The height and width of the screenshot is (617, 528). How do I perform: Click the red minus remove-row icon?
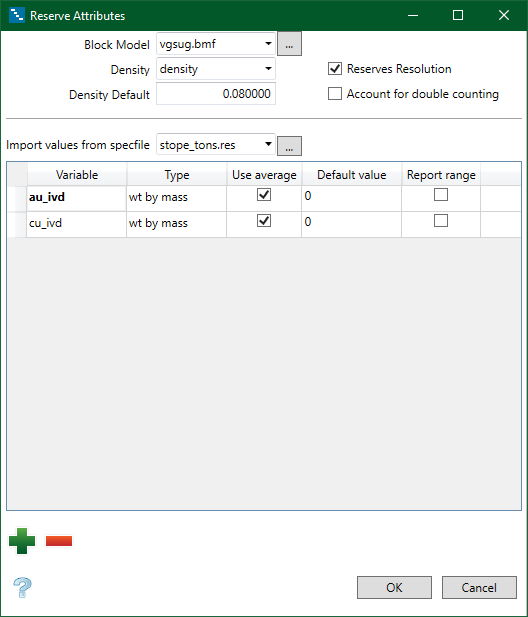pos(59,541)
